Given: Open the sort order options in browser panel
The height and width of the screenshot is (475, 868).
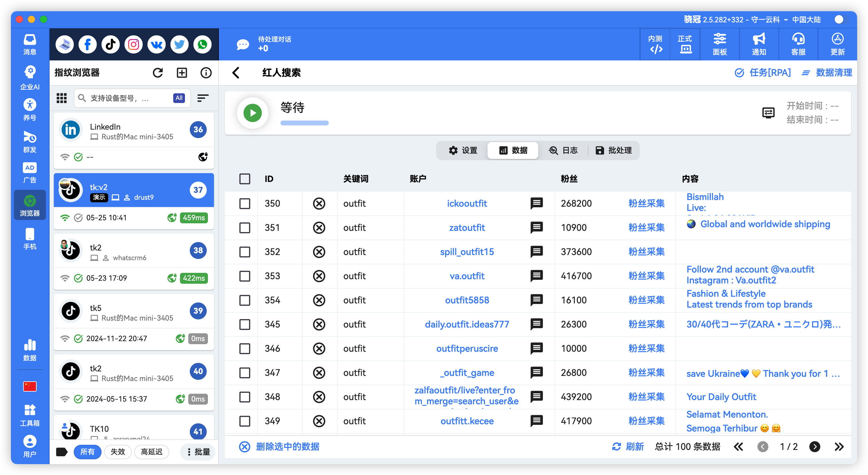Looking at the screenshot, I should 203,98.
